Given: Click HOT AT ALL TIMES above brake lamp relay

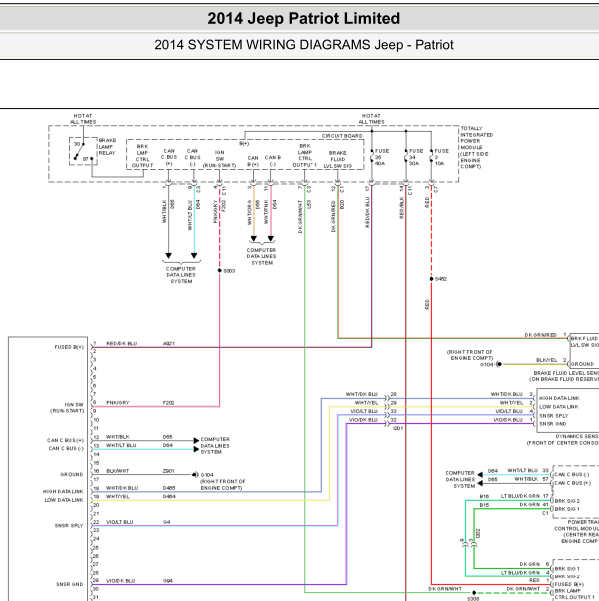Looking at the screenshot, I should click(83, 119).
